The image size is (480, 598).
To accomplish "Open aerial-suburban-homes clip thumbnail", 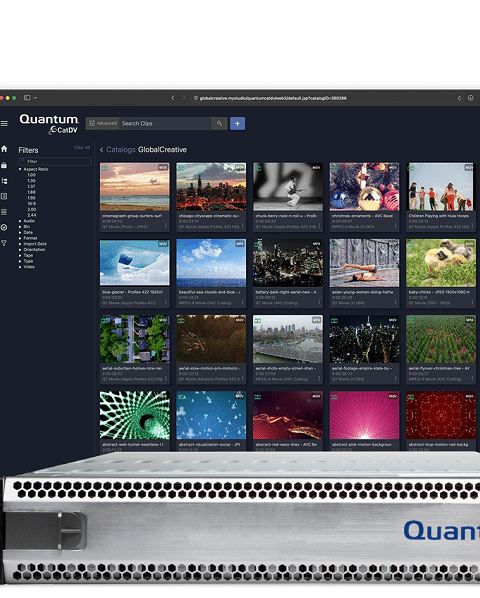I will (x=135, y=339).
